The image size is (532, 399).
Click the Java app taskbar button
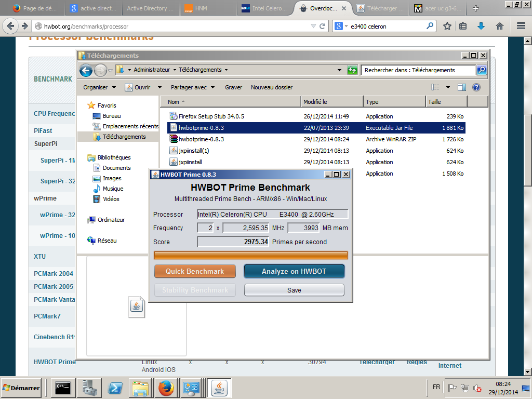(219, 388)
